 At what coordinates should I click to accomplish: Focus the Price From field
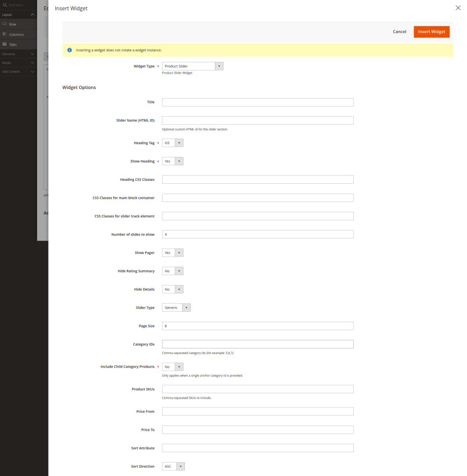coord(258,411)
